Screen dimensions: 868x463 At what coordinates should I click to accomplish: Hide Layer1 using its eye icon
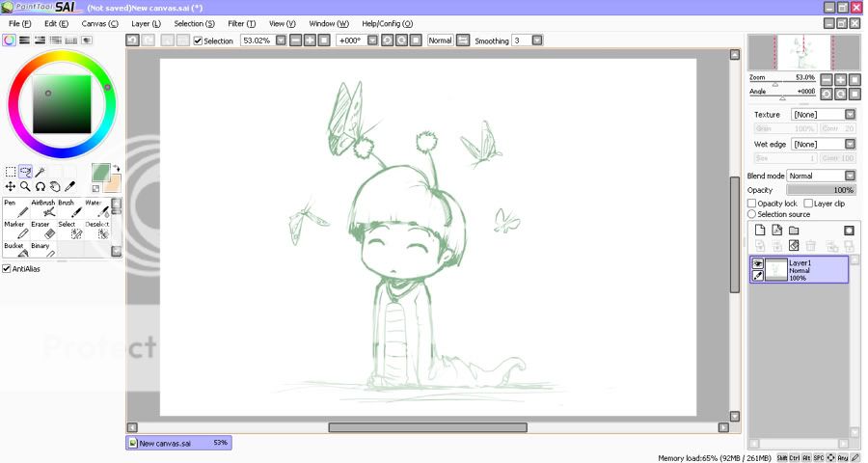coord(758,263)
